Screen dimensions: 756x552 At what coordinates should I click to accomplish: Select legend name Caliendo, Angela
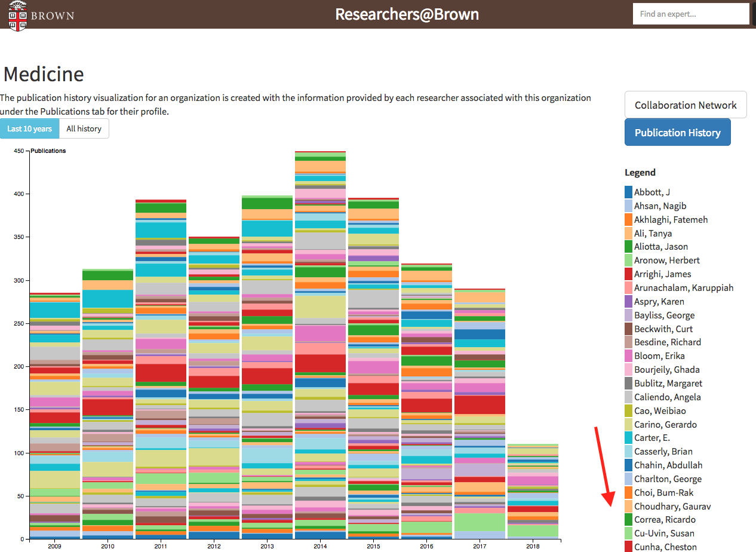click(668, 397)
